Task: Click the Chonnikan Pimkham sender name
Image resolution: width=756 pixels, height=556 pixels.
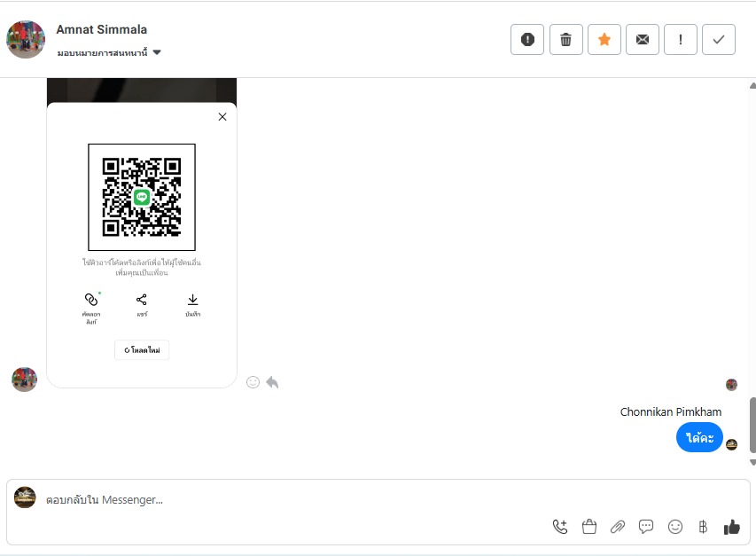Action: (671, 411)
